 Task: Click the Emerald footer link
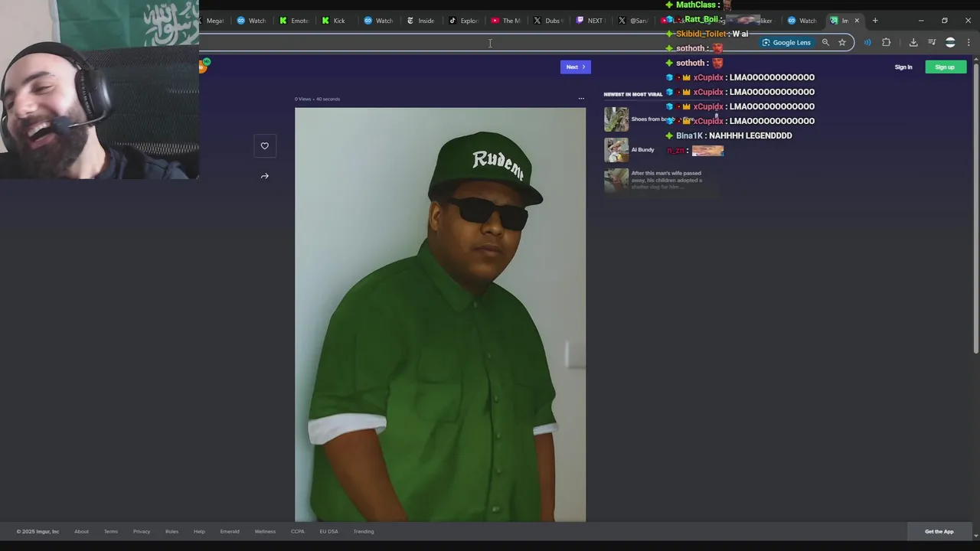pos(230,532)
